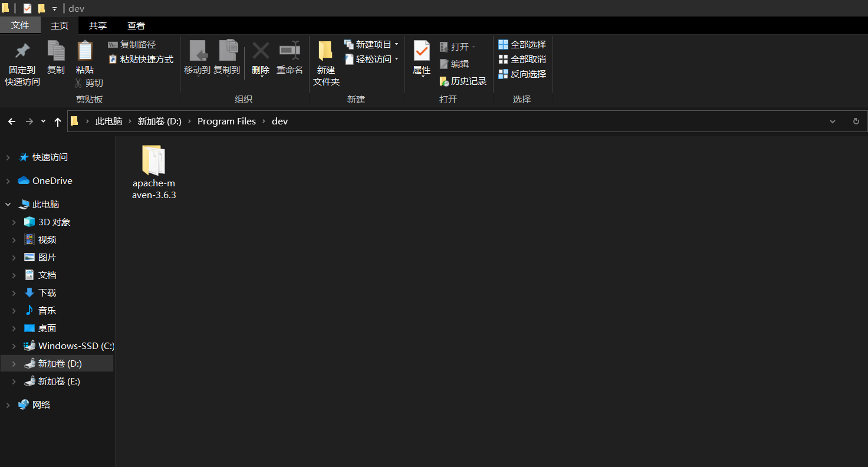
Task: Expand the Network (网络) node
Action: [x=8, y=405]
